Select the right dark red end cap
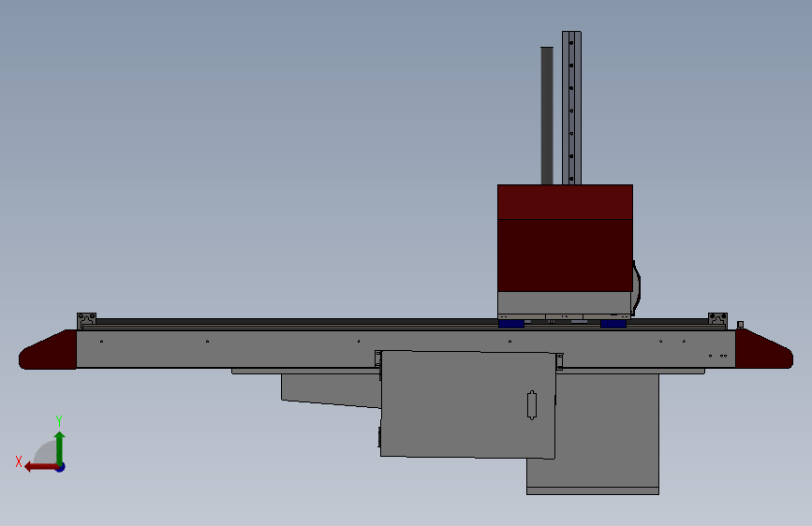812x526 pixels. (x=764, y=349)
